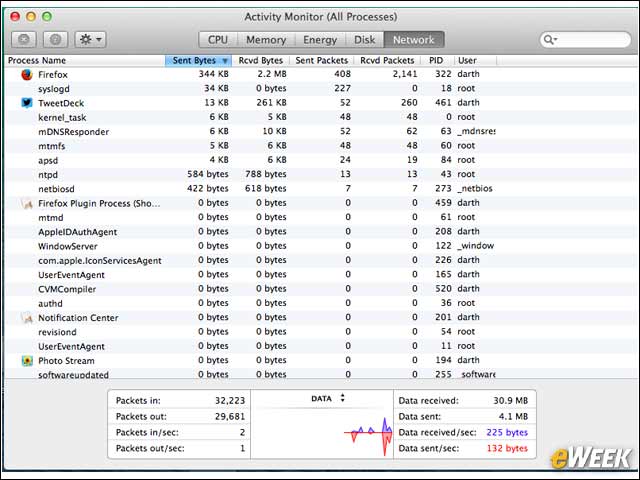Click Firefox received bytes 2.2 MB
Viewport: 640px width, 480px height.
click(272, 74)
